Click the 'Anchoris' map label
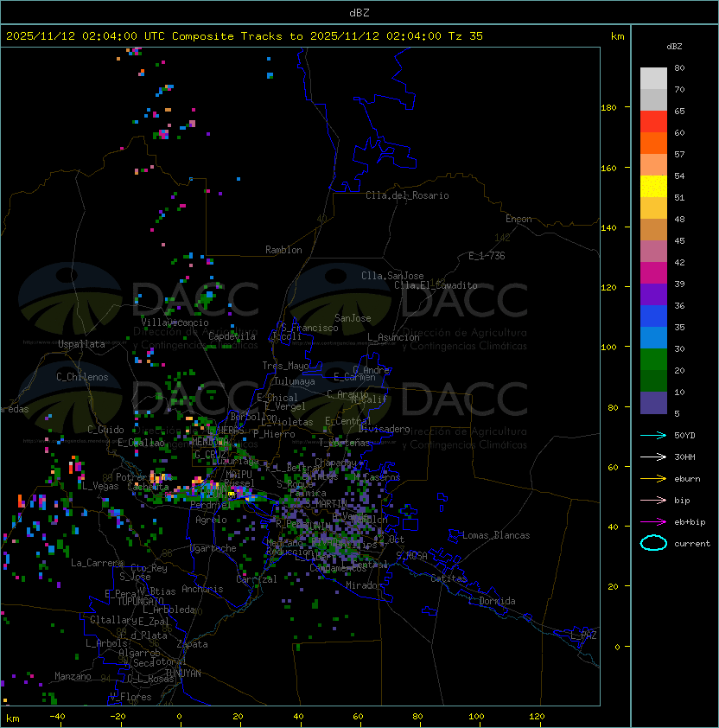 202,589
